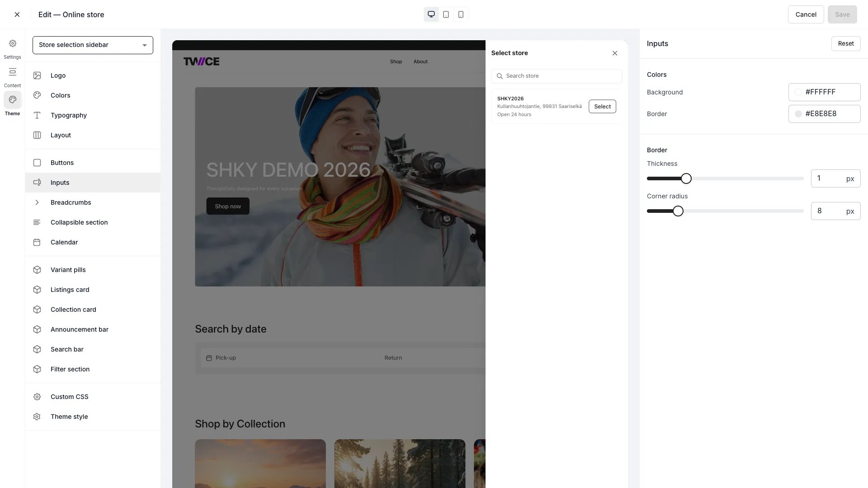Open Settings tab in left rail

(12, 49)
